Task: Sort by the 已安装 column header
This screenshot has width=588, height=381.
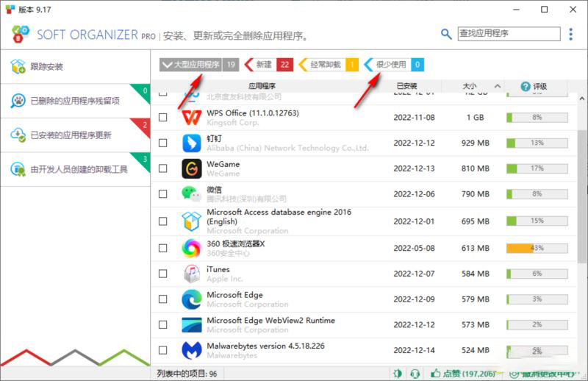Action: pos(407,86)
